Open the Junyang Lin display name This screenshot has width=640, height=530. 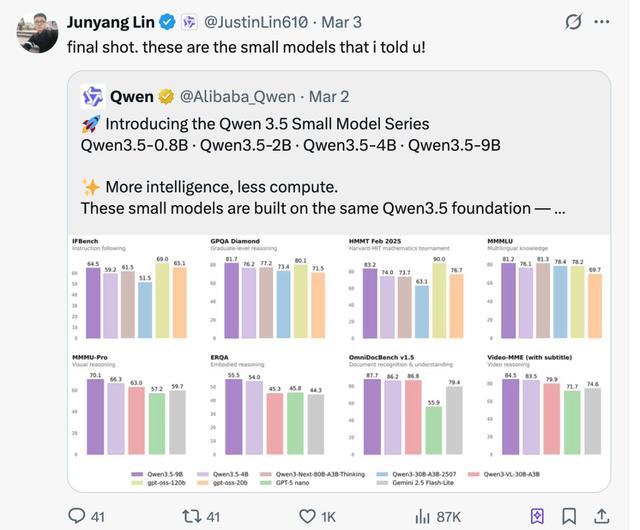point(112,21)
